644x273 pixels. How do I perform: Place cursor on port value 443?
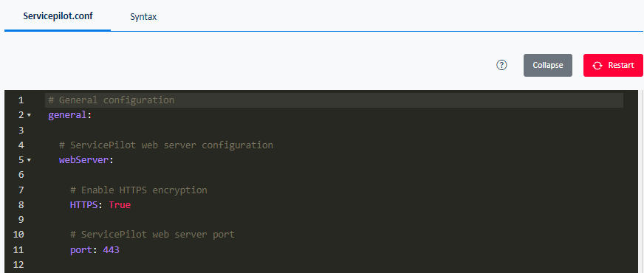tap(111, 249)
